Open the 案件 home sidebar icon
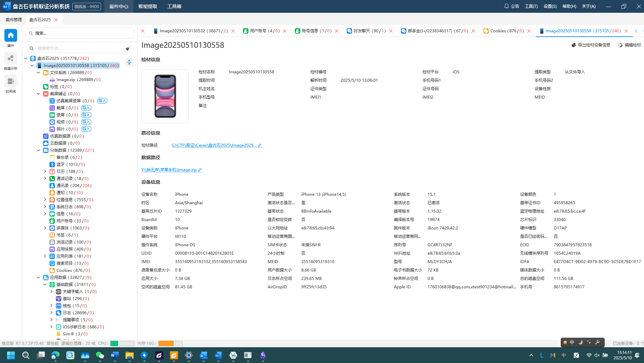 click(11, 35)
